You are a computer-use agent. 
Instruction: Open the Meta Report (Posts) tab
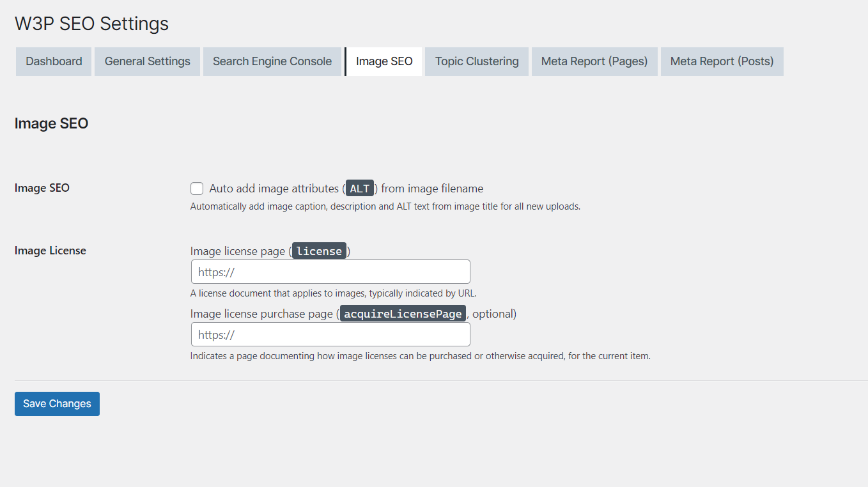(x=722, y=61)
